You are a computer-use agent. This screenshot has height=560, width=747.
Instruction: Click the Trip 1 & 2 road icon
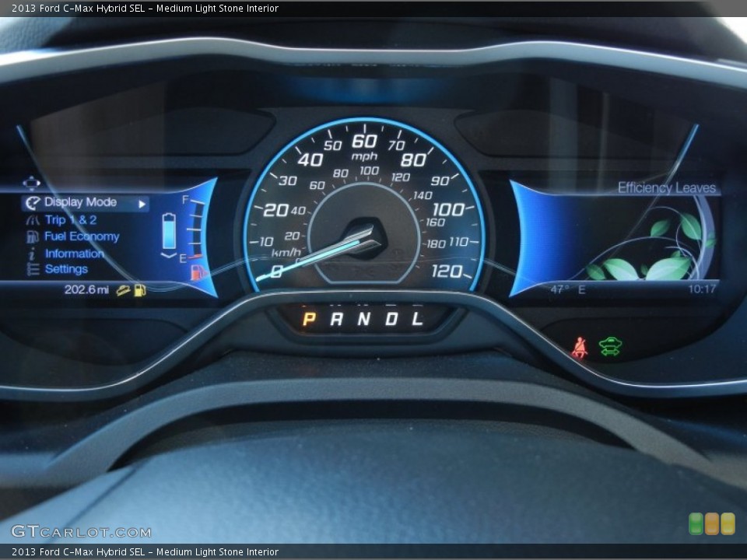33,220
